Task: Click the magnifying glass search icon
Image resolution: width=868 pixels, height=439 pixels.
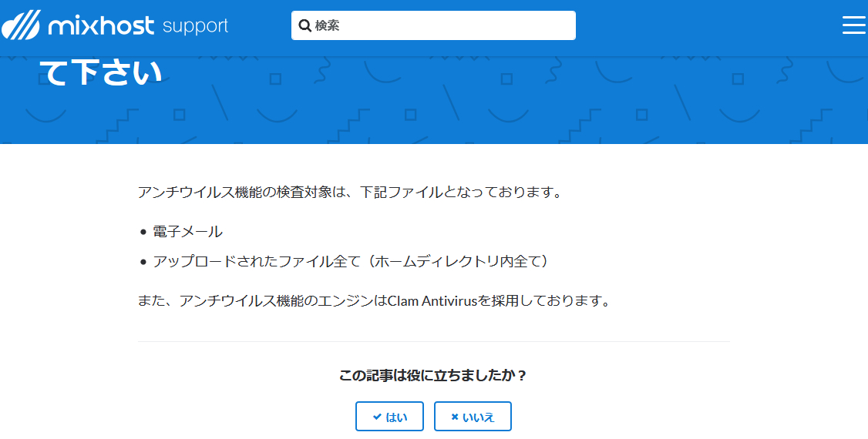Action: pyautogui.click(x=305, y=25)
